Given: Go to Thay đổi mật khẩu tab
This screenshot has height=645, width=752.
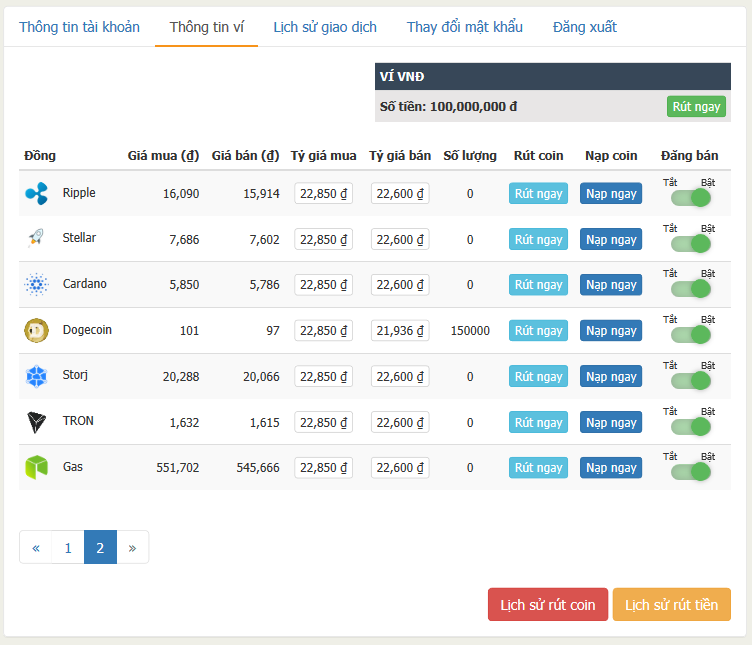Looking at the screenshot, I should pyautogui.click(x=465, y=27).
